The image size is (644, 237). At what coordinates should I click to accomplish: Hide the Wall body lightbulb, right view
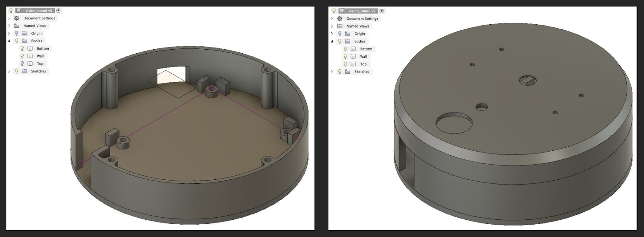[x=345, y=56]
